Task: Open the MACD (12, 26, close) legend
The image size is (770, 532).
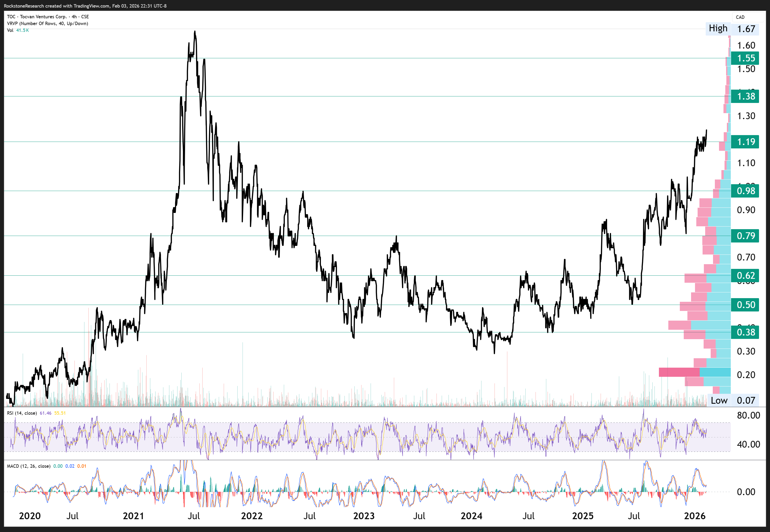Action: (x=29, y=466)
